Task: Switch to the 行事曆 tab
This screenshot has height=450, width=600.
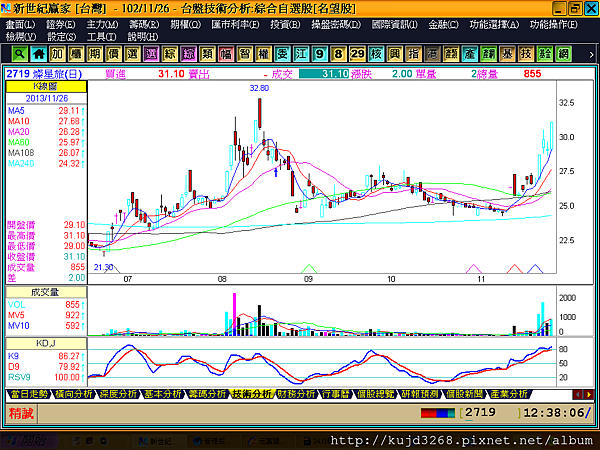Action: (335, 394)
